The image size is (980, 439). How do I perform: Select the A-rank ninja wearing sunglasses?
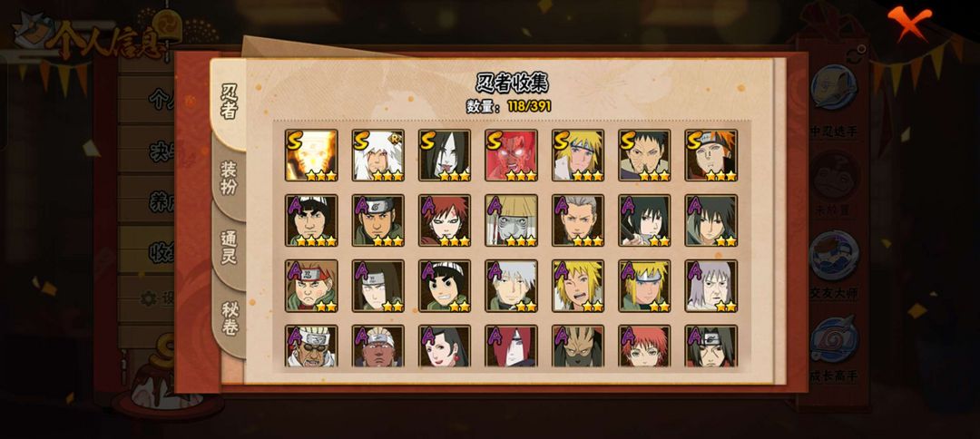311,346
